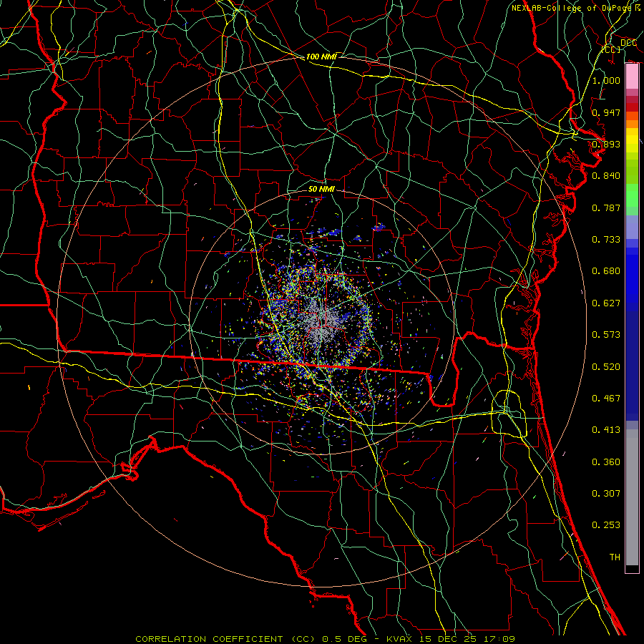Click the 0.680 legend value
This screenshot has height=644, width=644.
coord(606,271)
